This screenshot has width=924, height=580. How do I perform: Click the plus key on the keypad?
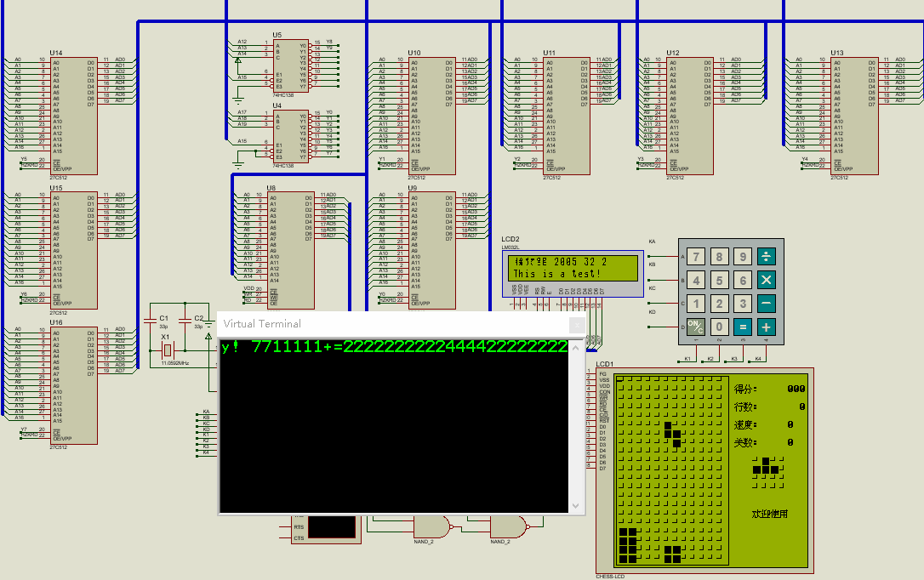pos(766,327)
